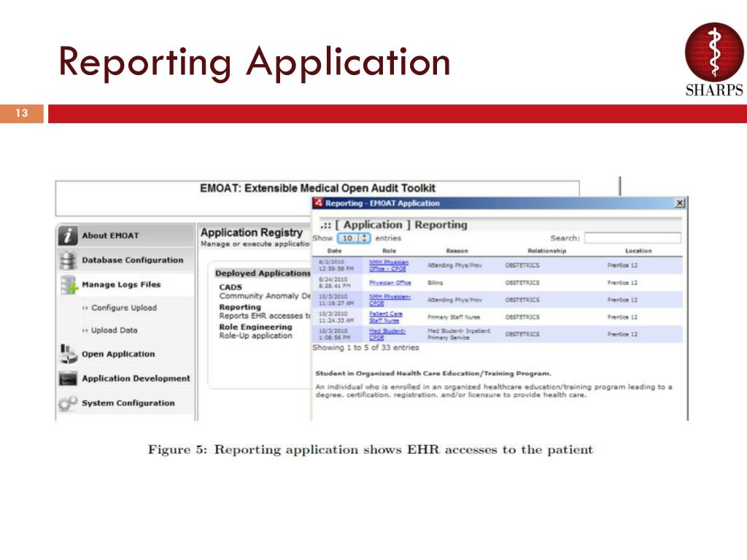Image resolution: width=747 pixels, height=560 pixels.
Task: Click OBSTETRICS in the Billing row
Action: (x=522, y=283)
